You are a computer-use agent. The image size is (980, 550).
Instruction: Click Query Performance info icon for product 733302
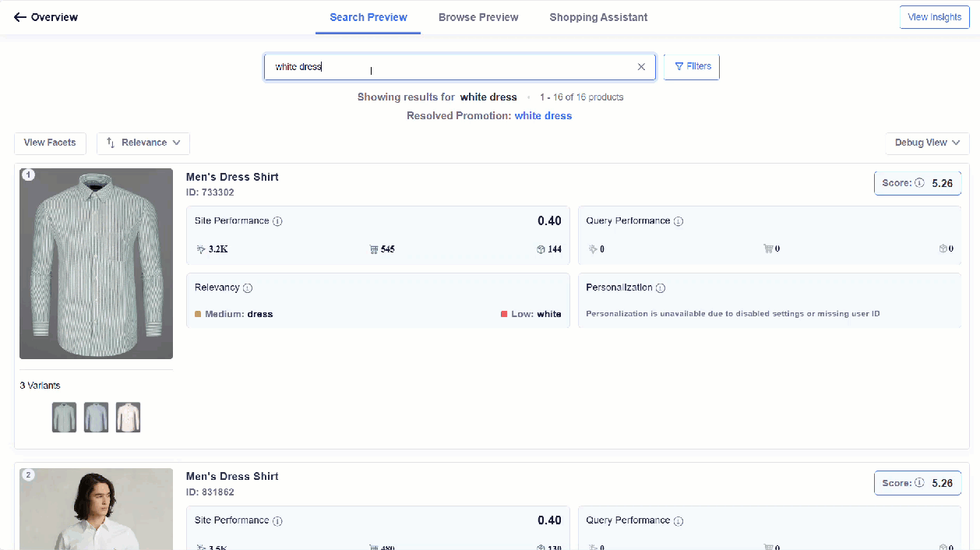(x=679, y=221)
